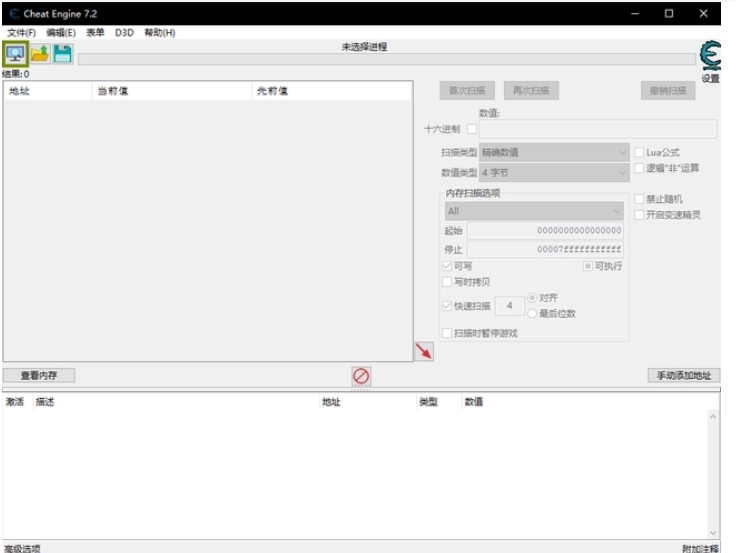Click the 地址 column header in results
Image resolution: width=736 pixels, height=553 pixels.
(x=47, y=91)
